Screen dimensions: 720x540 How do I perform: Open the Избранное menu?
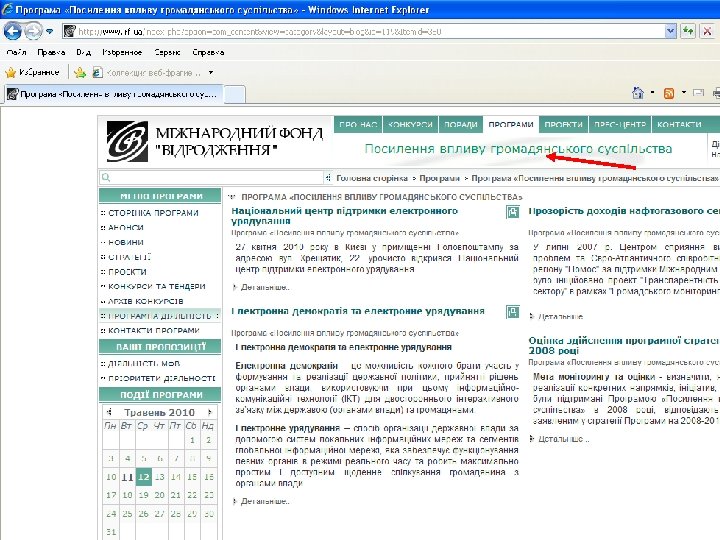122,52
